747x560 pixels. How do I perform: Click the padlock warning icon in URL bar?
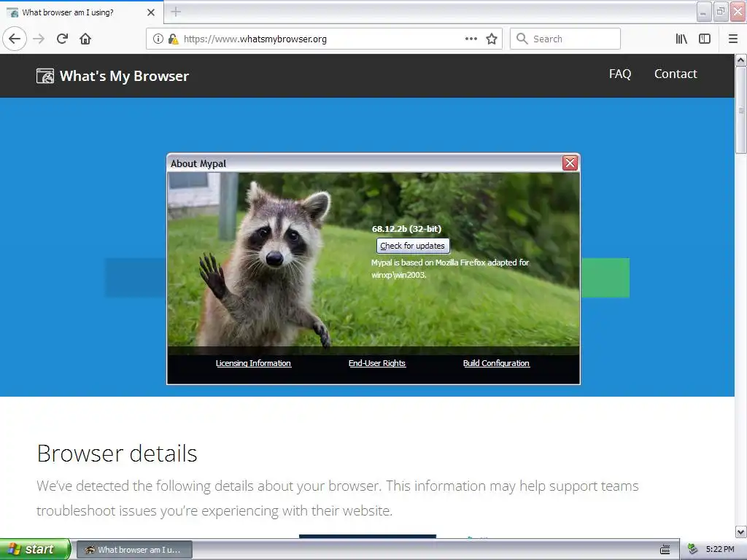(x=173, y=39)
